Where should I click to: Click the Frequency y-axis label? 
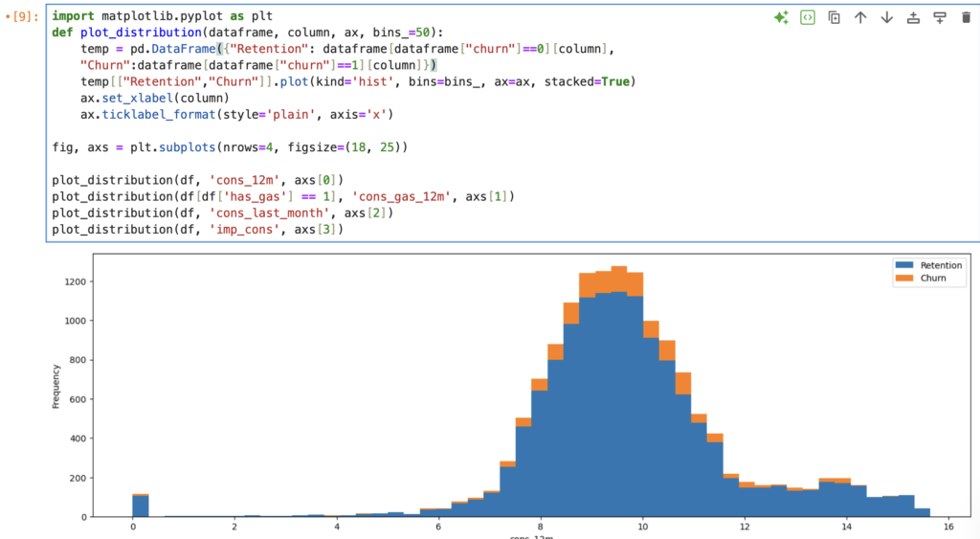tap(56, 385)
